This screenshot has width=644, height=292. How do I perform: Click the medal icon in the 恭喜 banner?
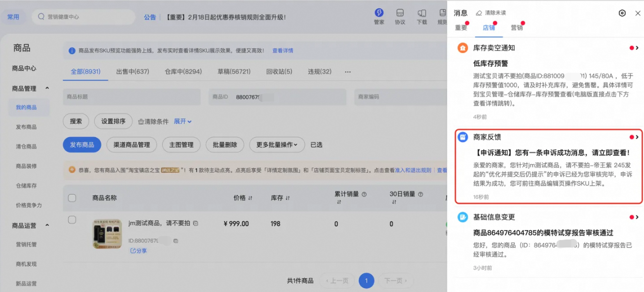point(72,170)
